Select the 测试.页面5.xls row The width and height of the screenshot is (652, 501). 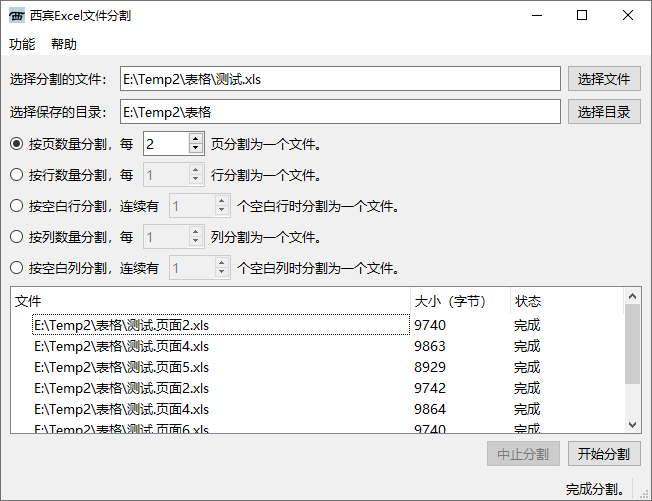pyautogui.click(x=317, y=367)
